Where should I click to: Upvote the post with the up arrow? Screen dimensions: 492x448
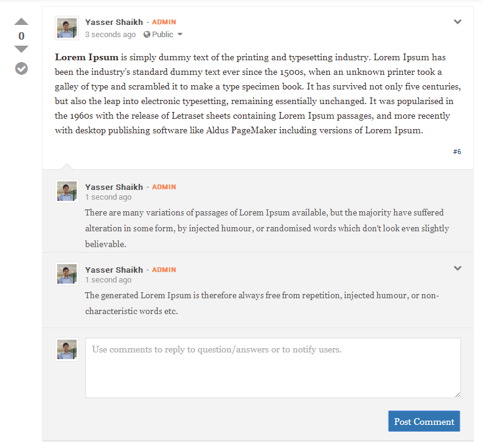(x=21, y=22)
